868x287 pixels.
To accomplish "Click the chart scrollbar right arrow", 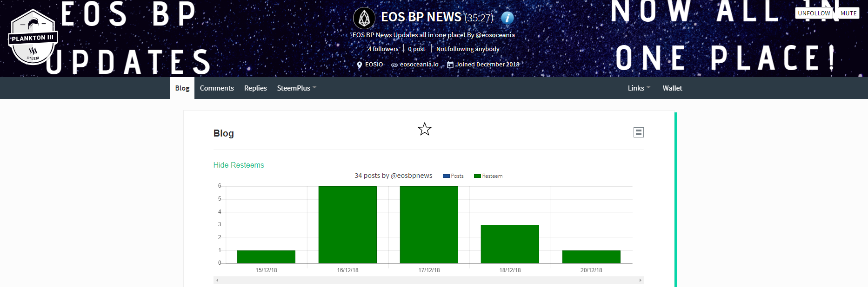I will click(640, 280).
